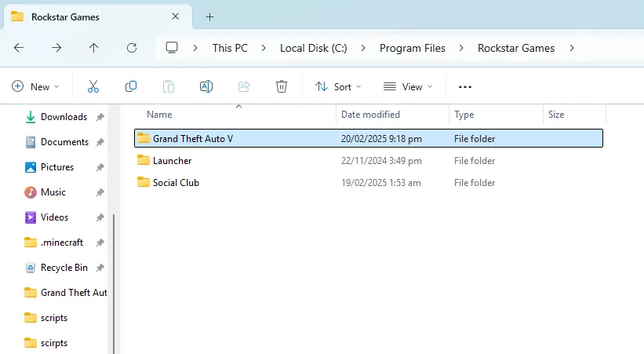Click the Cut scissors icon
Screen dimensions: 644x354
(x=93, y=87)
